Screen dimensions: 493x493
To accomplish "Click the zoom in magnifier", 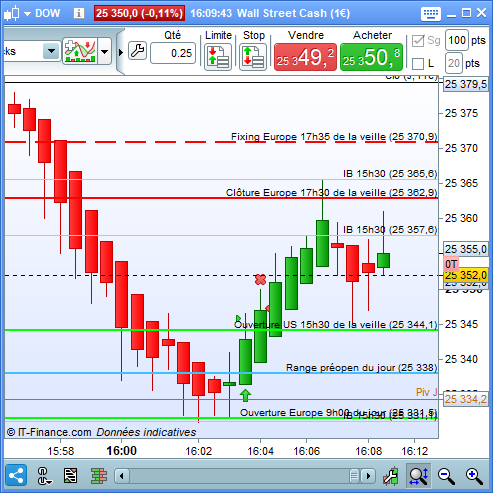I will (x=474, y=476).
